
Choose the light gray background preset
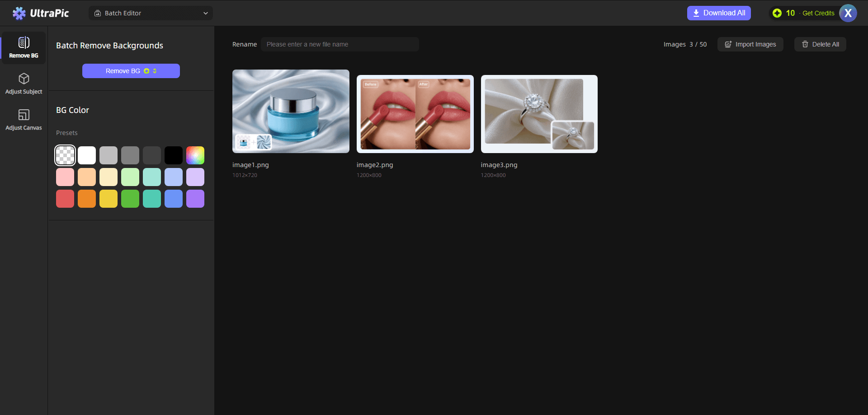point(108,155)
